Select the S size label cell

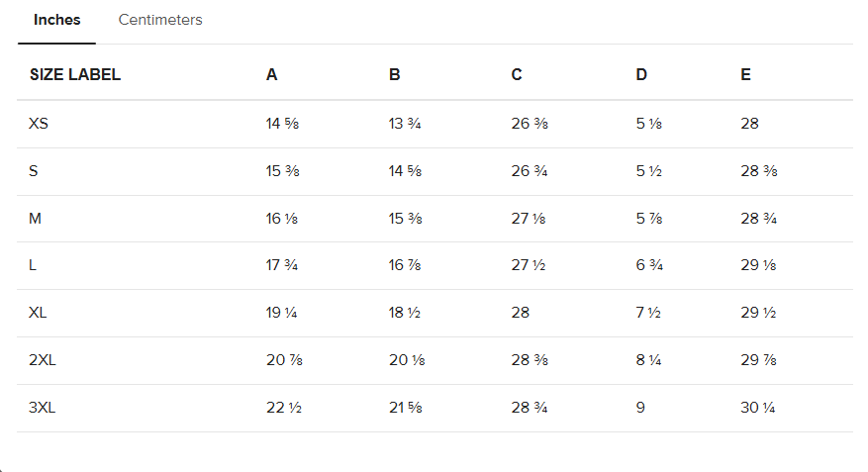[34, 171]
